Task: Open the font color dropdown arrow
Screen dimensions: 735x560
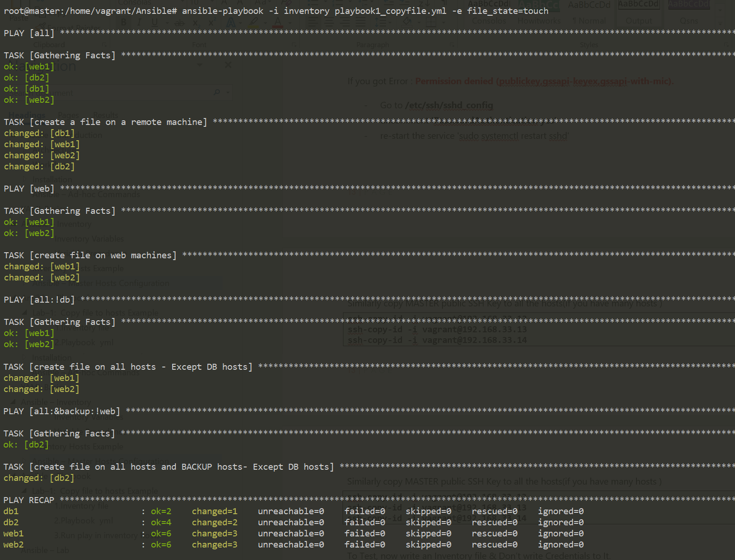Action: 290,23
